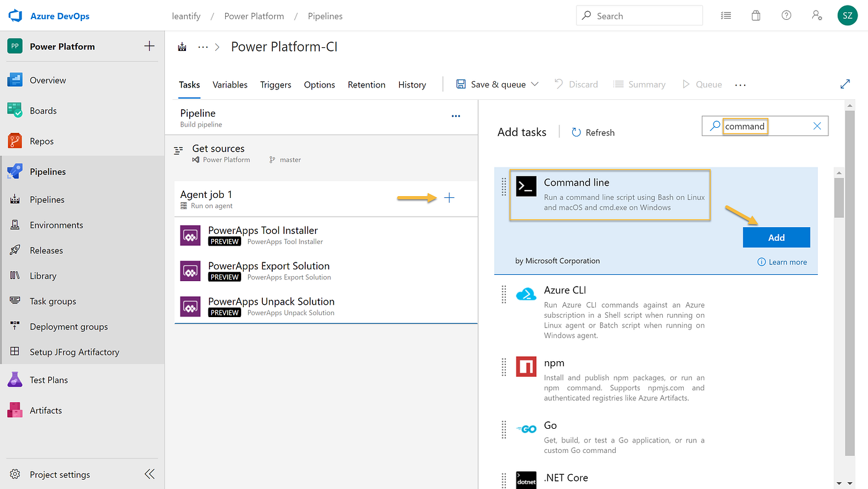Click leantify in the breadcrumb
This screenshot has width=868, height=489.
[x=186, y=16]
